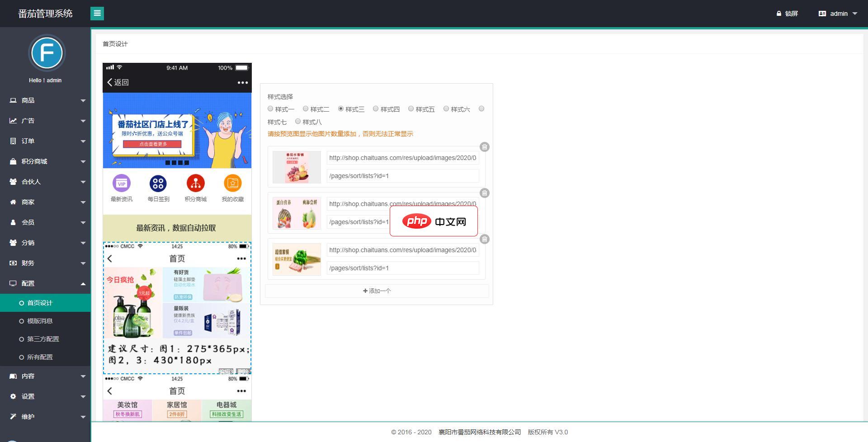Tap the orange 我的收藏 icon
The width and height of the screenshot is (868, 442).
click(232, 183)
